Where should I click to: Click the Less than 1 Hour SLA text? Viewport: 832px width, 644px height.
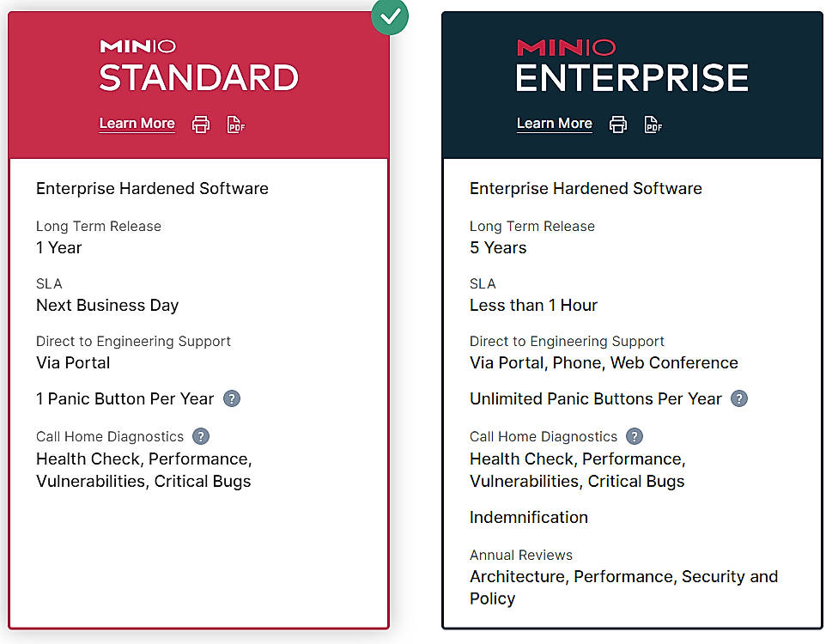click(532, 305)
